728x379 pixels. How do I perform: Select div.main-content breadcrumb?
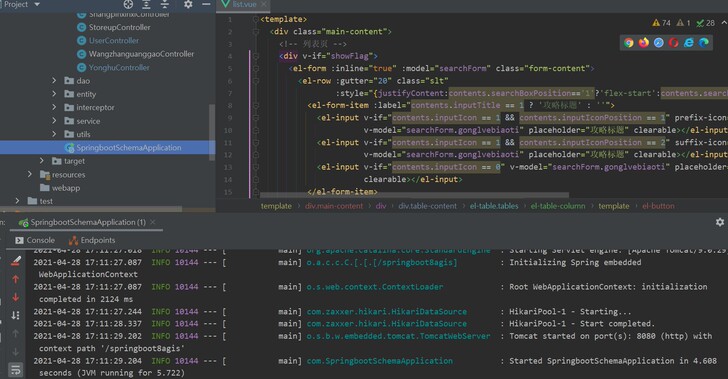[334, 206]
